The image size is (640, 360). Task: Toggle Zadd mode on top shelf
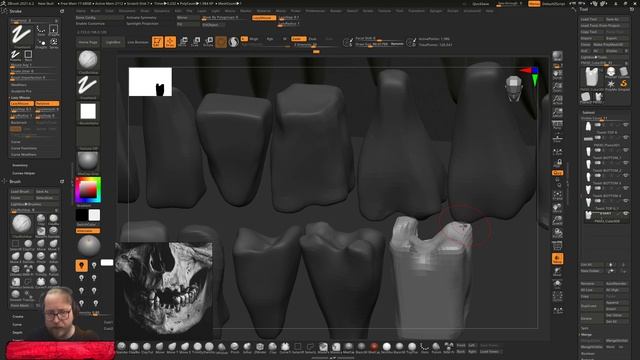[298, 39]
